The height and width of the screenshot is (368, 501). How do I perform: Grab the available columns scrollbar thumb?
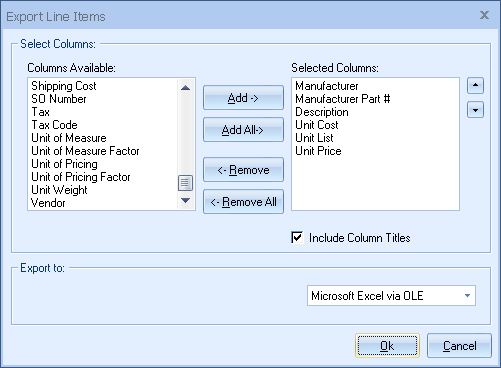[185, 183]
